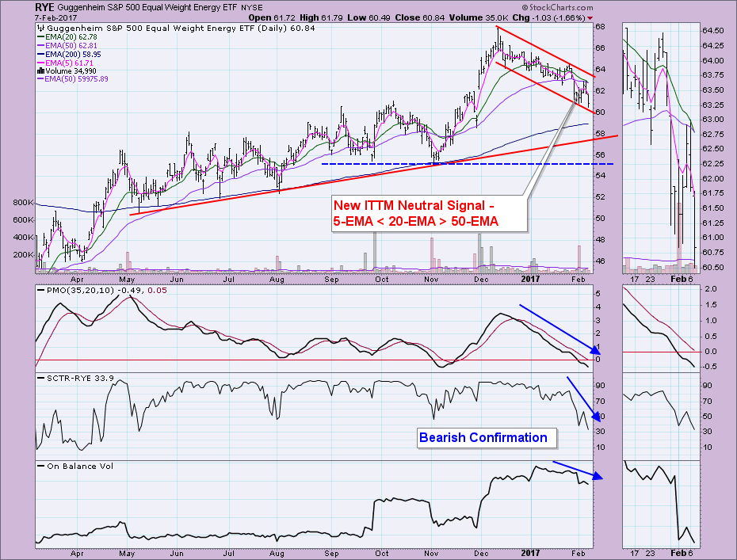
Task: Click the Volume 34,990 legend entry
Action: 67,71
